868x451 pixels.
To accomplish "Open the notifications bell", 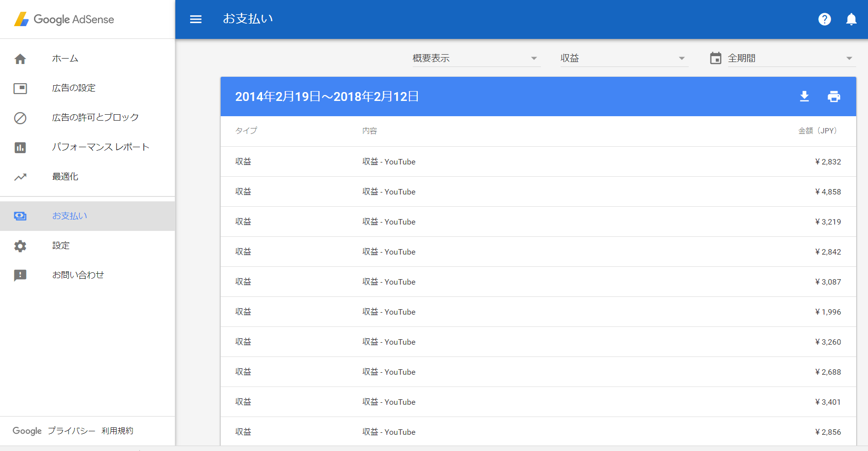I will [x=851, y=19].
